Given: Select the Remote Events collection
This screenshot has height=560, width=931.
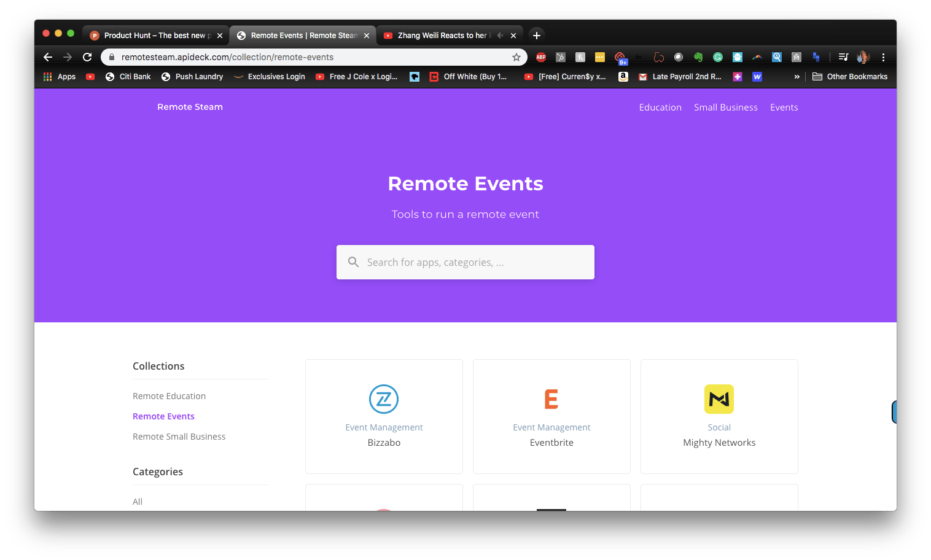Looking at the screenshot, I should tap(163, 416).
